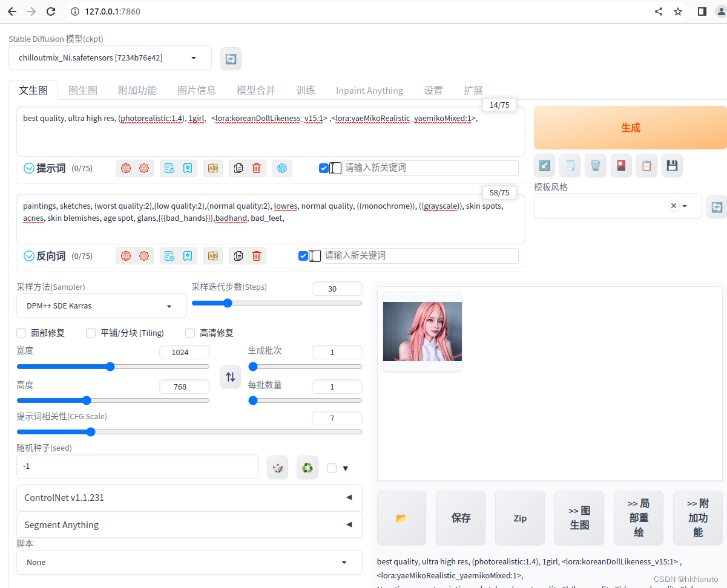The height and width of the screenshot is (588, 727).
Task: Enable the 高清修复 hires fix checkbox
Action: click(189, 332)
